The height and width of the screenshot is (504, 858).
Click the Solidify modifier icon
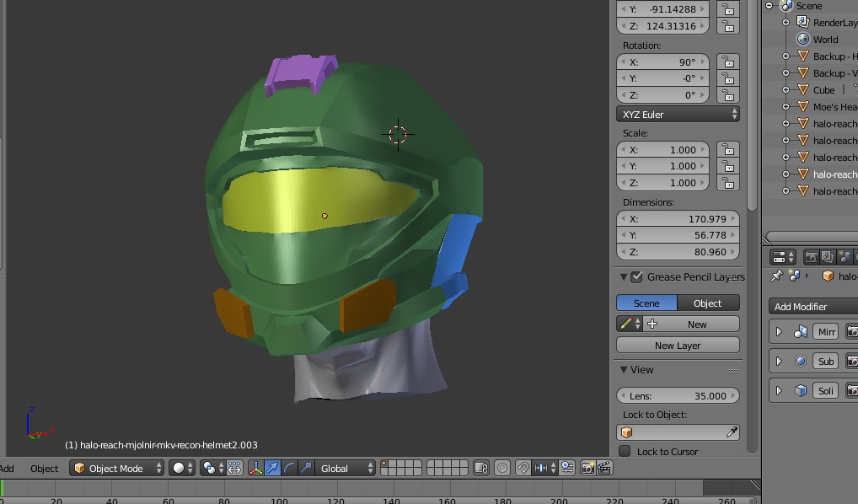point(801,391)
